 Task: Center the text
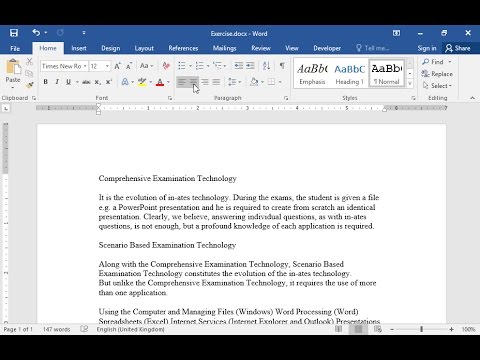[193, 82]
